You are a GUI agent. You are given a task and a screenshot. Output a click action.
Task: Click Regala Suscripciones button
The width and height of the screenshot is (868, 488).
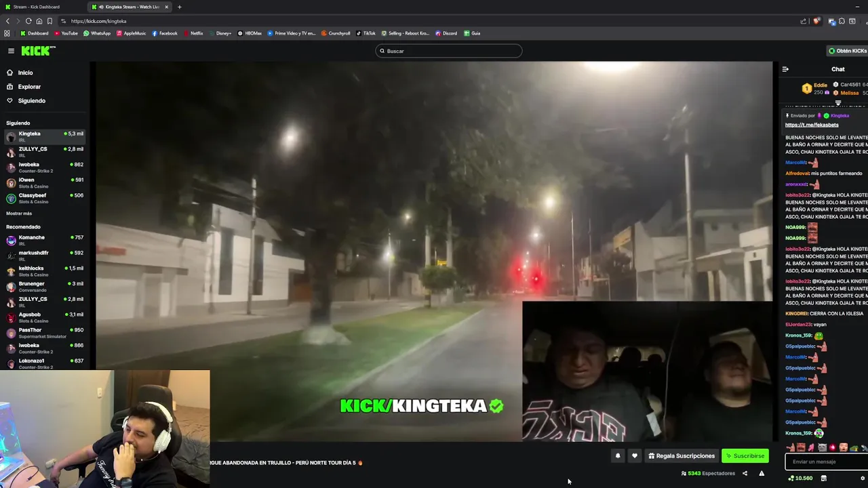tap(682, 456)
